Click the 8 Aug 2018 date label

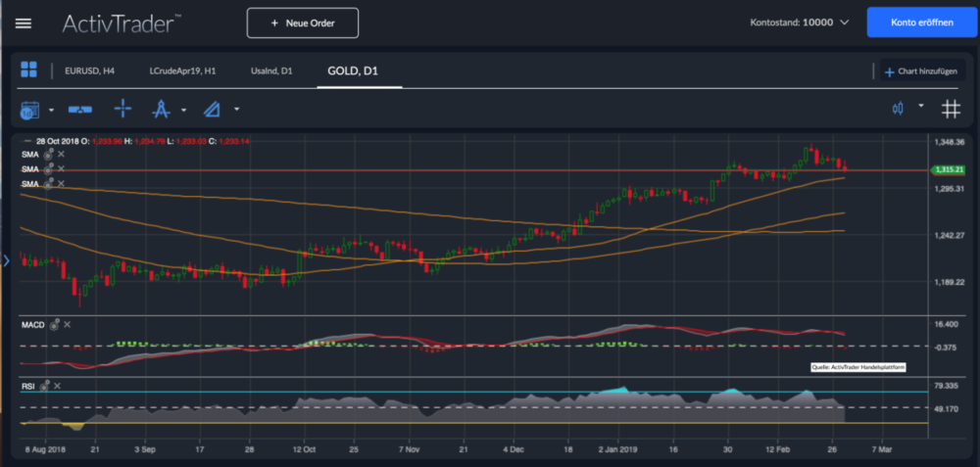[x=45, y=449]
